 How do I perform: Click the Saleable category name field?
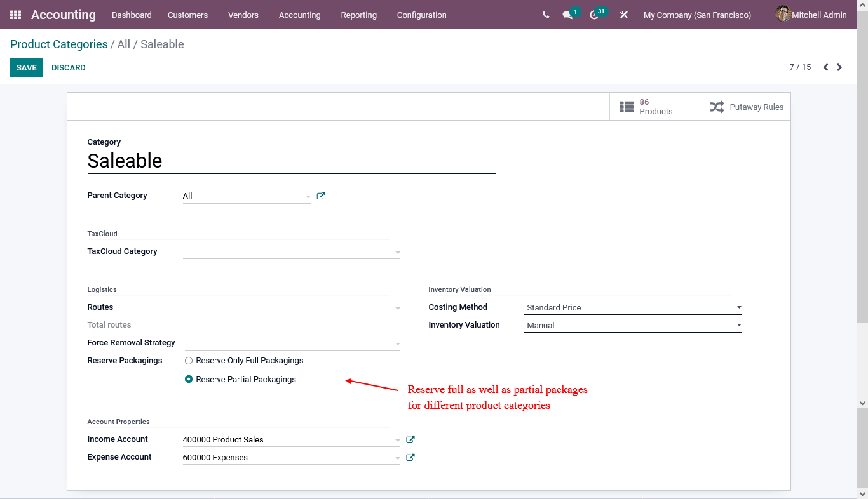(x=291, y=161)
